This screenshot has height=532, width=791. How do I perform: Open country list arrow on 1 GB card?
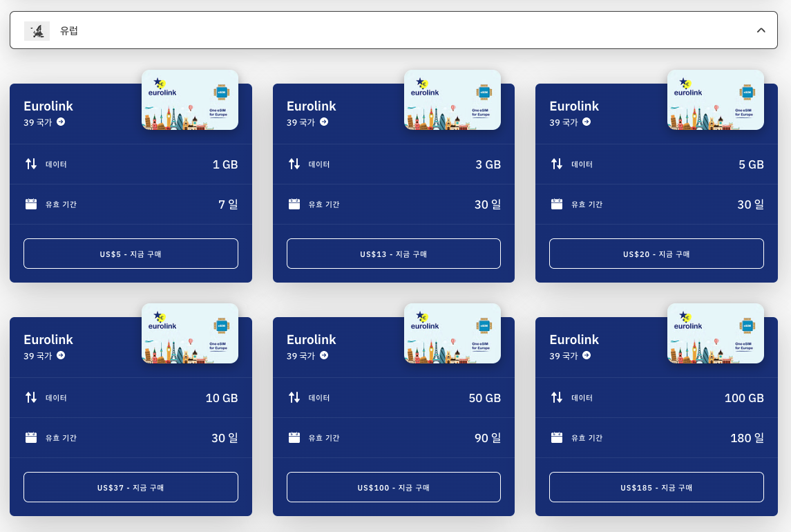click(x=61, y=122)
